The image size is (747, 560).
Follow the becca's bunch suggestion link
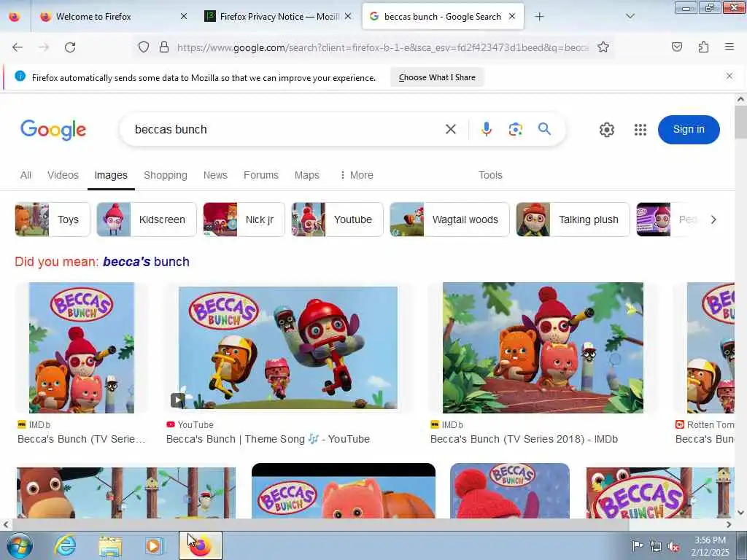(146, 262)
